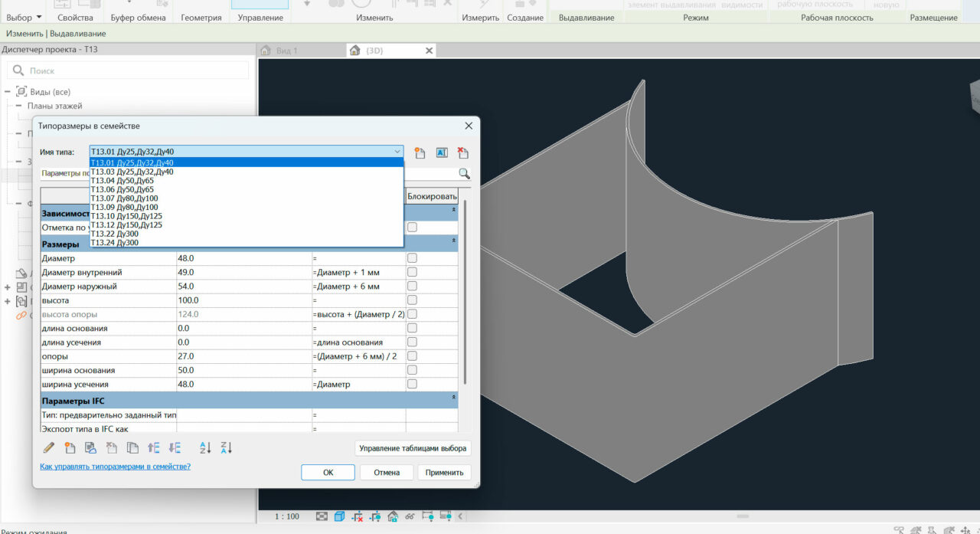Click the New Type icon beside the type name
Viewport: 980px width, 534px height.
[420, 152]
